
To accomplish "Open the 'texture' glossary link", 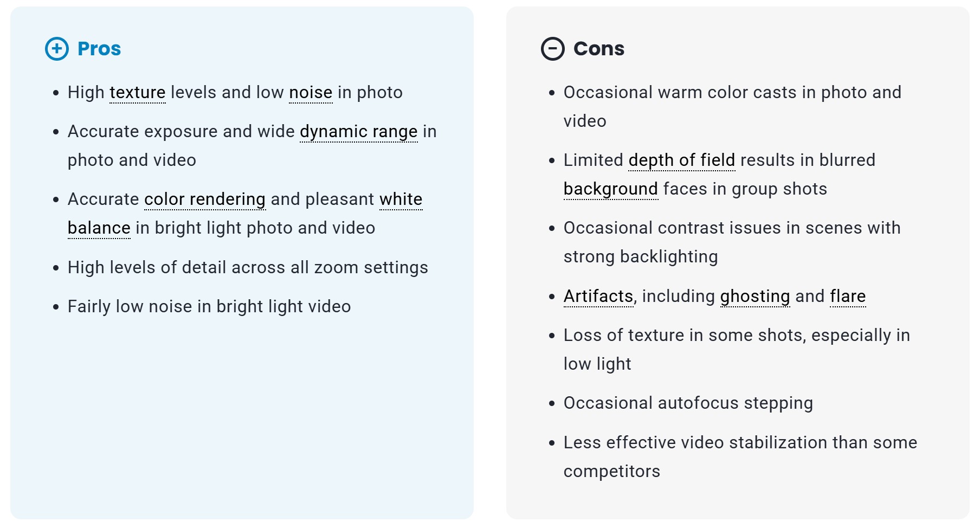I will (x=138, y=93).
